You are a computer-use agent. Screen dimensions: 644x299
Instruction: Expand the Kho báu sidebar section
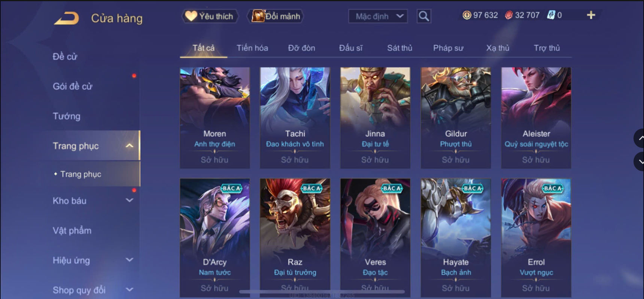pos(129,200)
